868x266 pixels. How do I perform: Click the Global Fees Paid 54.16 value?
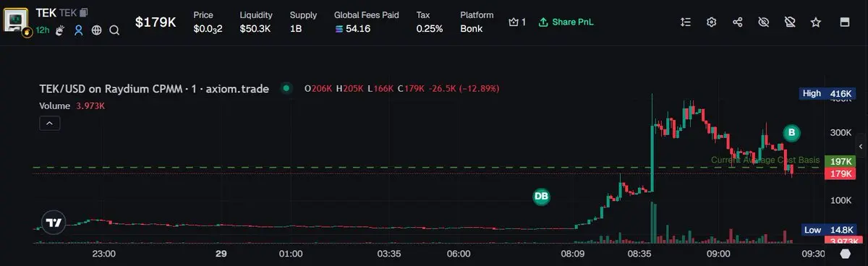click(x=353, y=29)
